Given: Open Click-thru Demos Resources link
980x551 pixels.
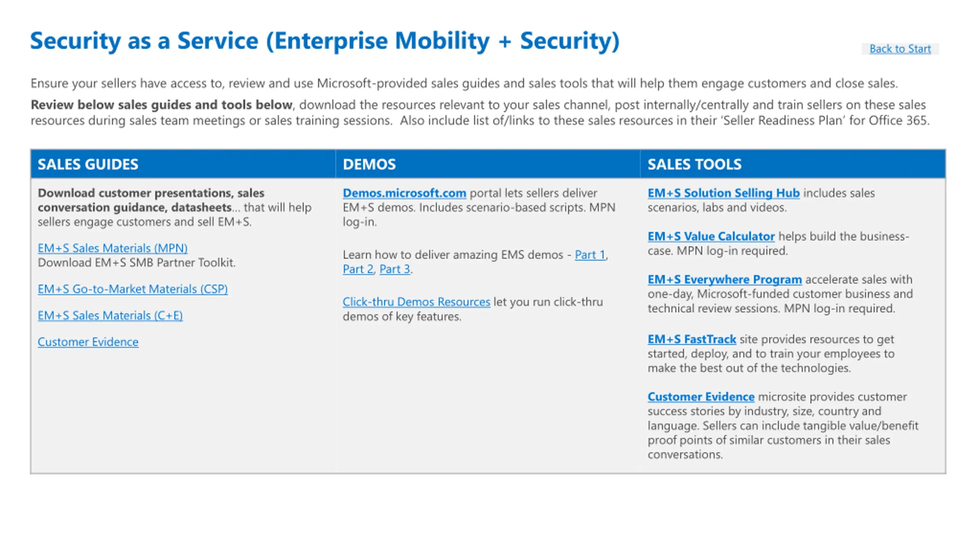Looking at the screenshot, I should pyautogui.click(x=416, y=302).
